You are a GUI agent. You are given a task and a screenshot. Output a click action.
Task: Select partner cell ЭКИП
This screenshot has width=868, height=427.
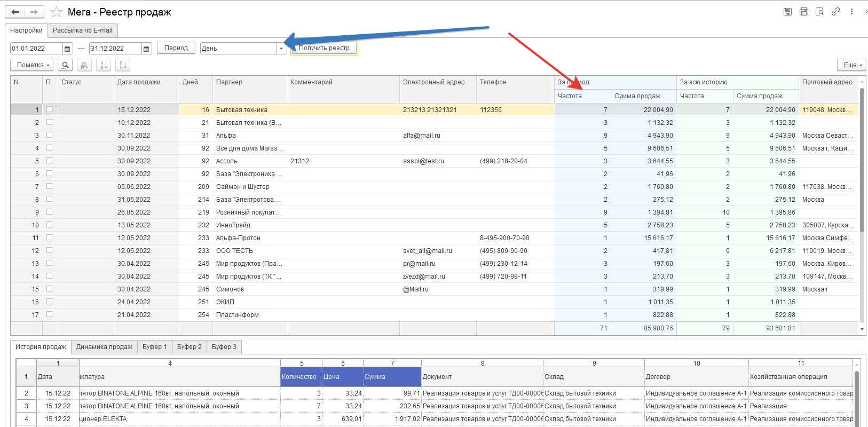point(250,302)
